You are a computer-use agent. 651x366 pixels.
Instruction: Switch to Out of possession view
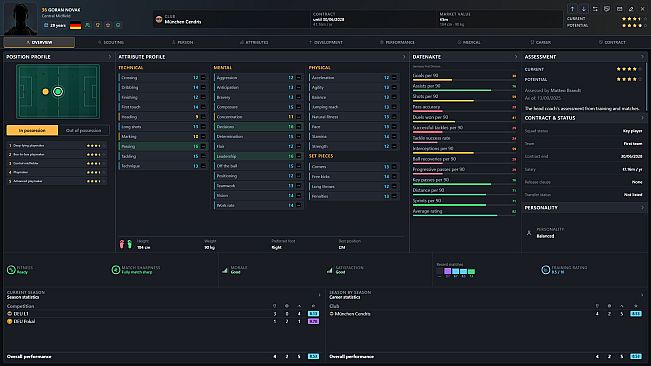pos(83,130)
